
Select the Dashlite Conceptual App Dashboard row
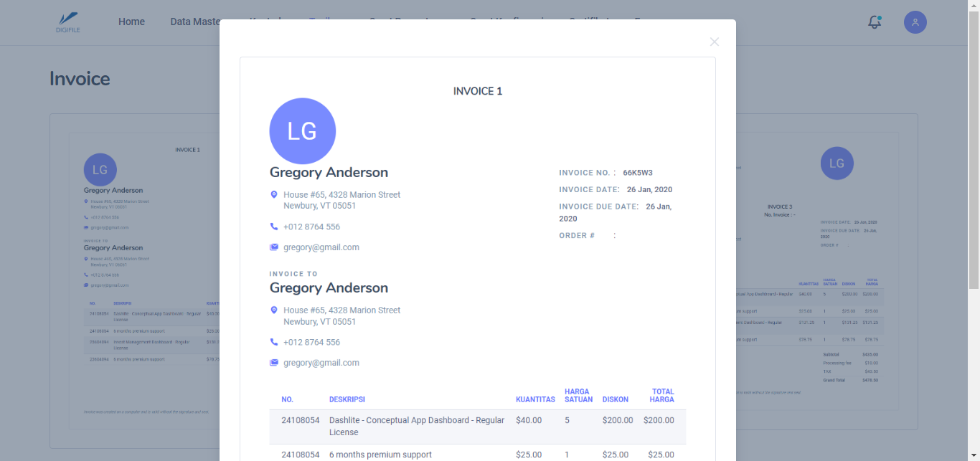coord(416,426)
